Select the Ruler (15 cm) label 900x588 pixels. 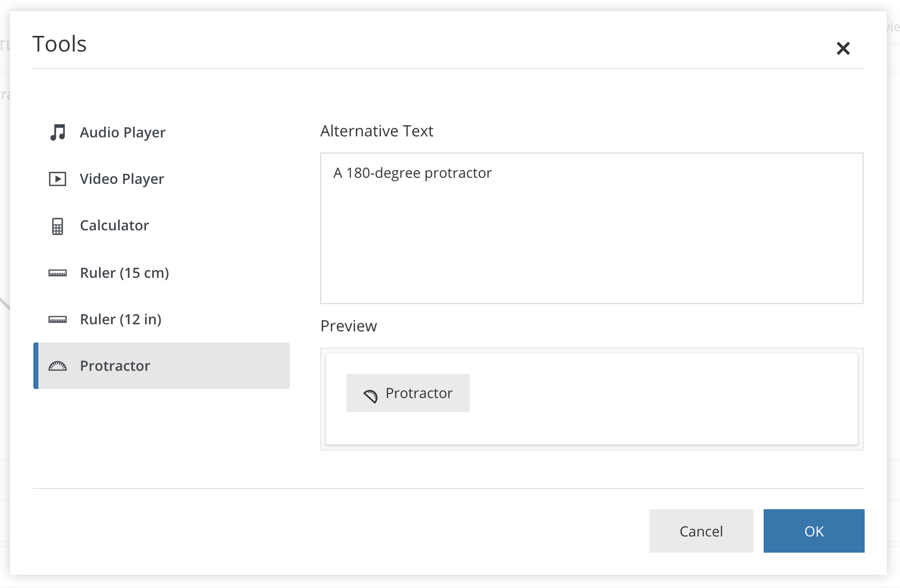tap(125, 273)
